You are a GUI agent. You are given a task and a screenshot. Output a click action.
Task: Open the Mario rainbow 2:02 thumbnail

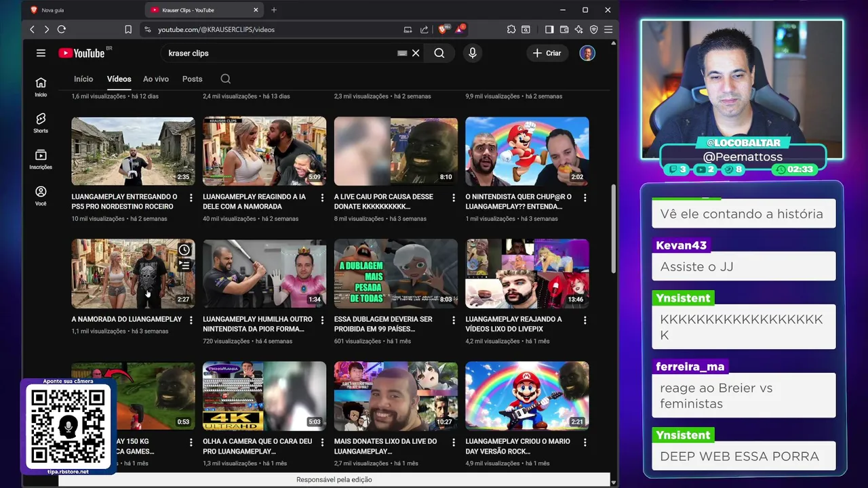click(527, 150)
